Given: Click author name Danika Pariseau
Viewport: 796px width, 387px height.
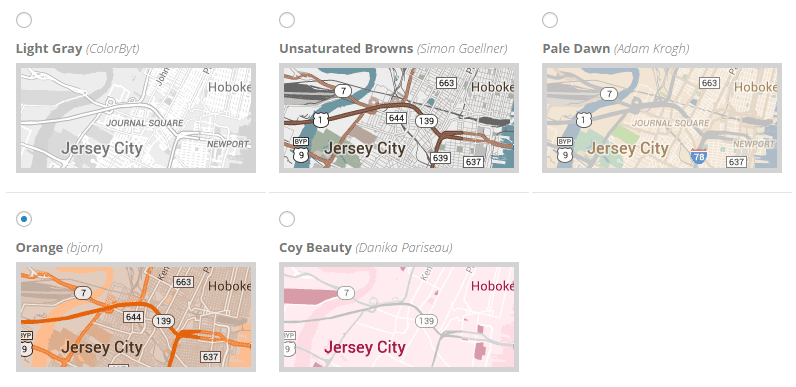Looking at the screenshot, I should click(x=404, y=248).
